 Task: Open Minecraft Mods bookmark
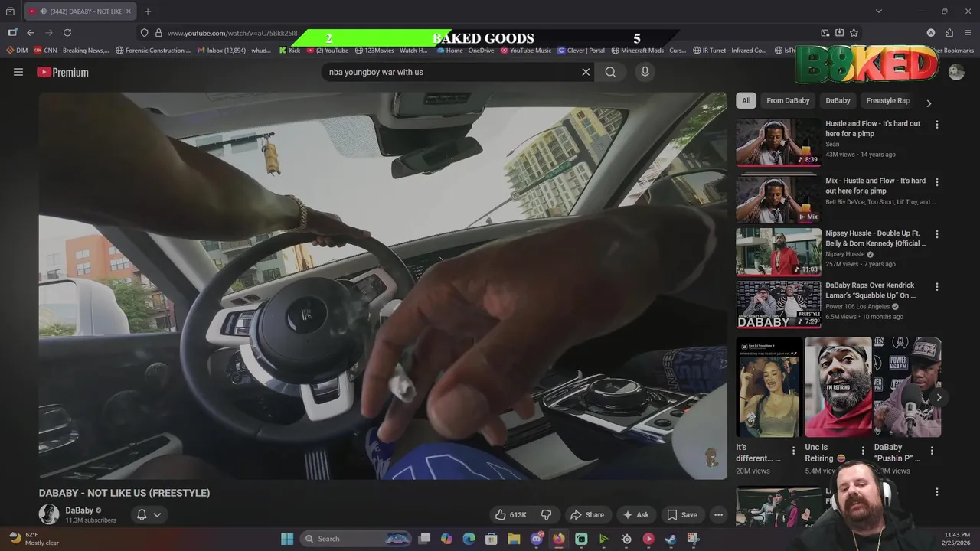pyautogui.click(x=648, y=51)
